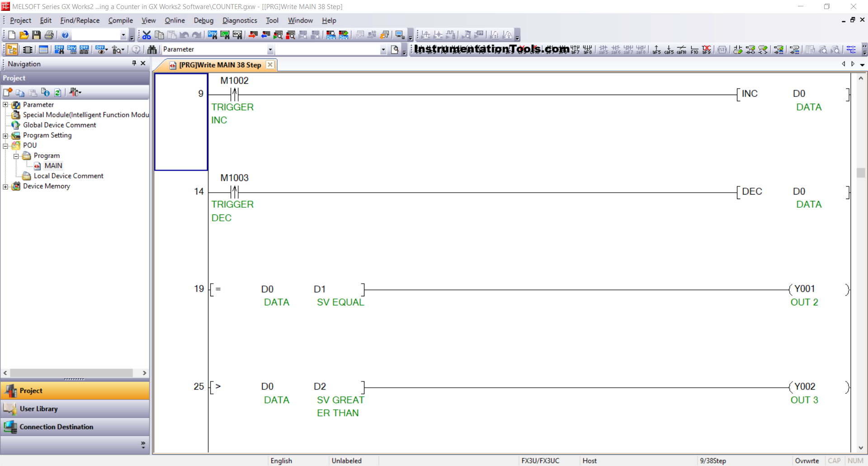Screen dimensions: 868x466
Task: Close the Navigation panel
Action: (x=143, y=63)
